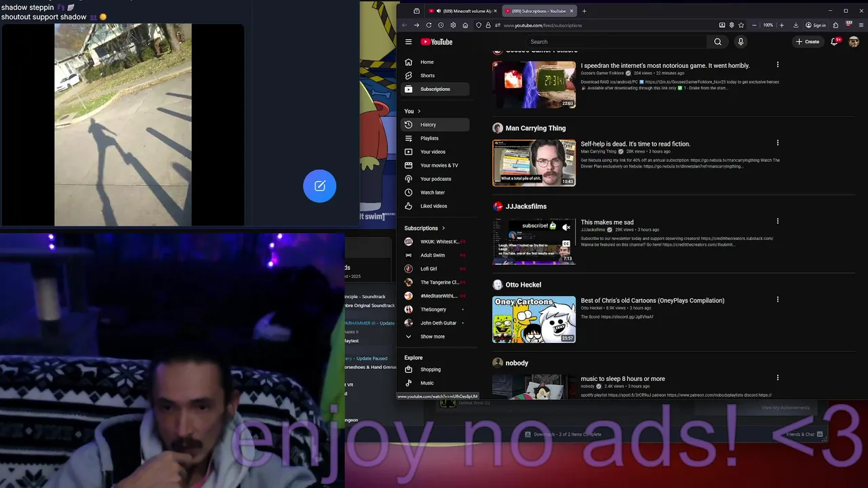Click browser home icon
This screenshot has height=488, width=868.
(465, 25)
